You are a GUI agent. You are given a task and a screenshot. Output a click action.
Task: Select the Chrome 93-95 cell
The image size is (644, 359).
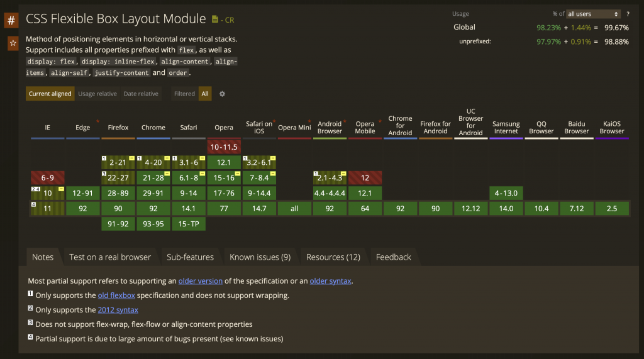point(153,224)
